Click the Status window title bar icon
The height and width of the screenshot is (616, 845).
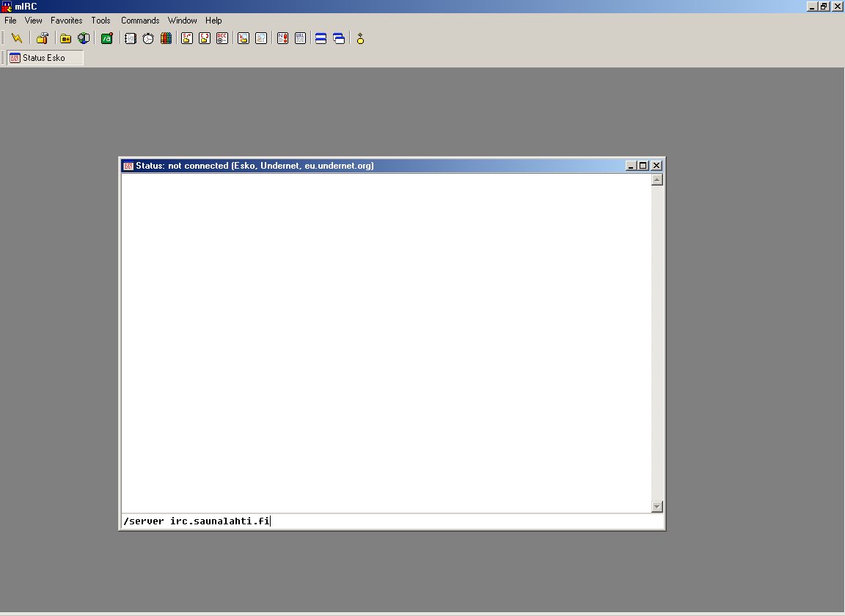point(128,166)
